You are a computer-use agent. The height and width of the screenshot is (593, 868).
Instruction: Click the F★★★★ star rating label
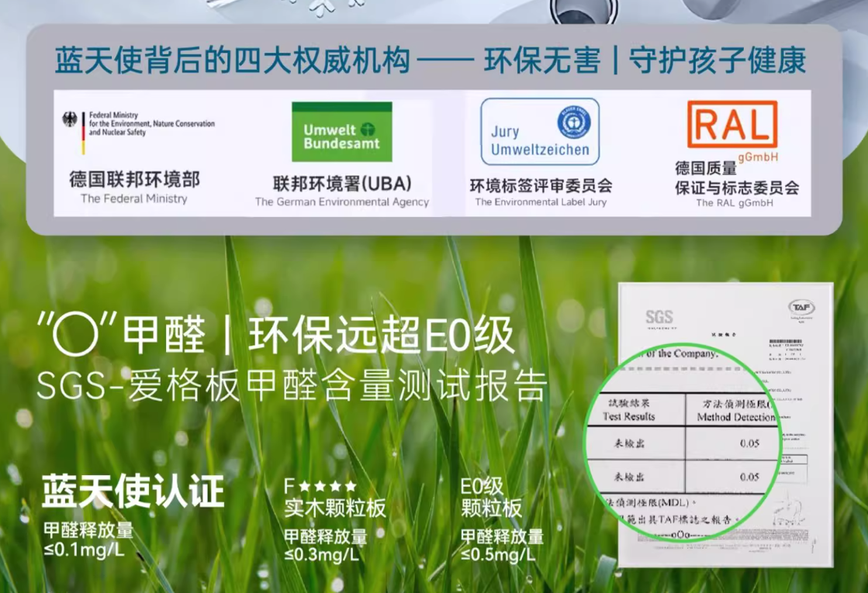coord(320,486)
